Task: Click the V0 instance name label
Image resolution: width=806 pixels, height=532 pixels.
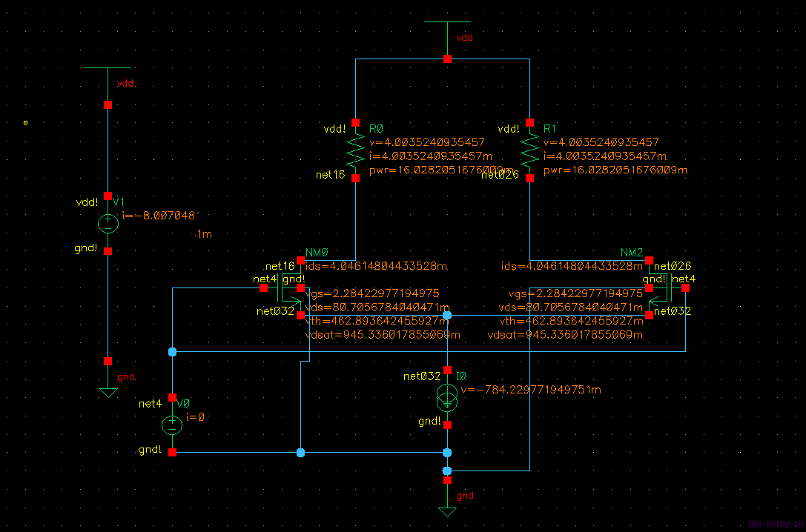Action: coord(183,404)
